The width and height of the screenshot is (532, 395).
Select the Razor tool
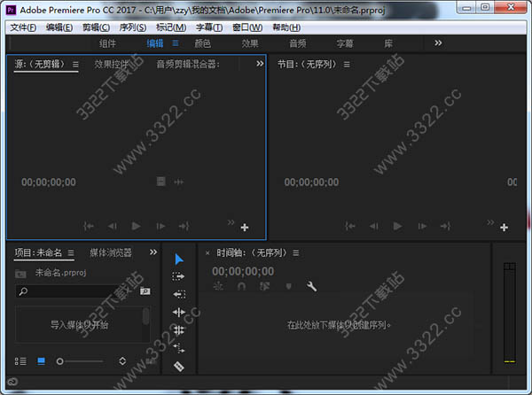tap(179, 366)
